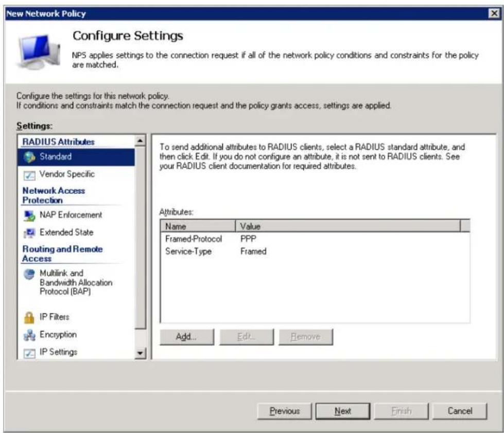Click the Configure Settings heading text
The width and height of the screenshot is (504, 433).
click(x=128, y=35)
